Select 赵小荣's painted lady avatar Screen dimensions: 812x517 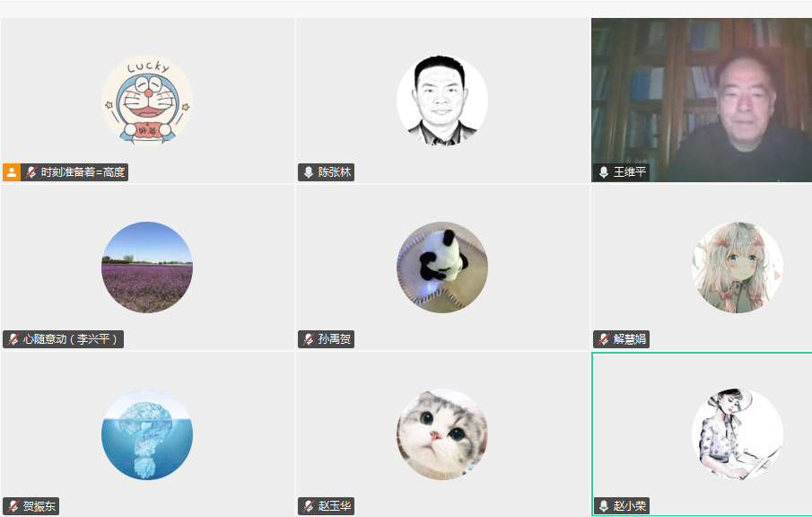(x=738, y=434)
